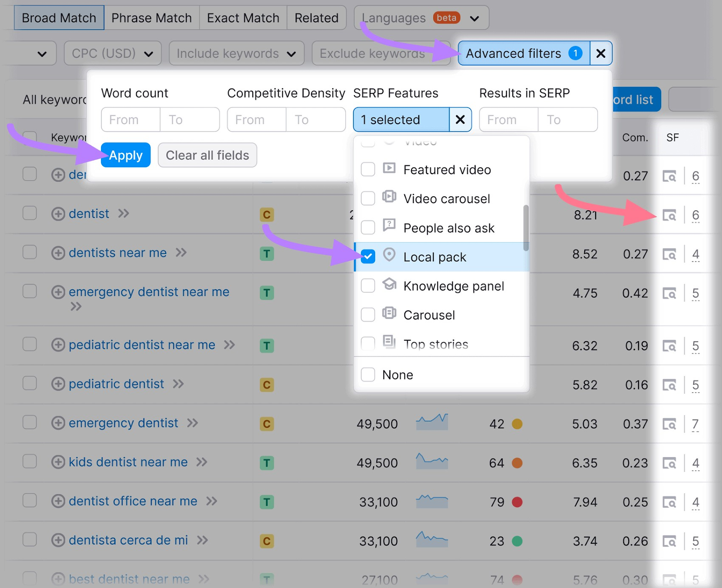
Task: Uncheck the Local pack SERP feature
Action: [x=368, y=257]
